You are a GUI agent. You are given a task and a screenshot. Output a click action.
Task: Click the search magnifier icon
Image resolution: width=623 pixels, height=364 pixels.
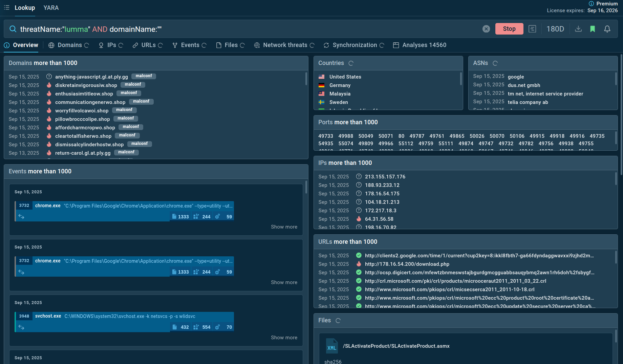13,29
